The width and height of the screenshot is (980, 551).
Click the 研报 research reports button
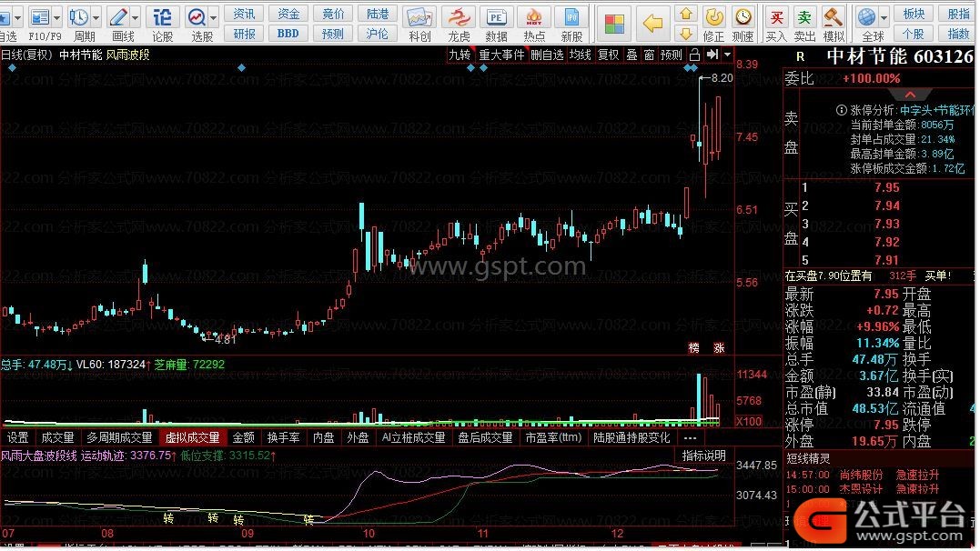point(244,34)
